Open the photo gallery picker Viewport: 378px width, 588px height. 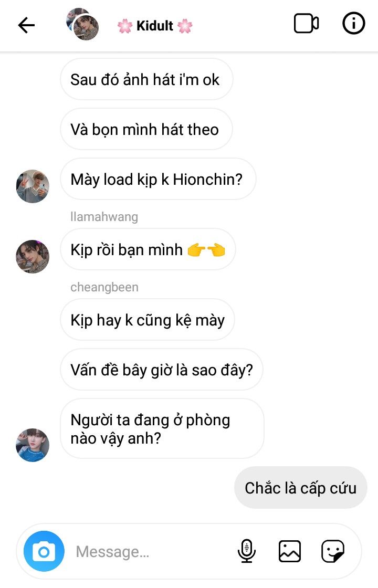[x=289, y=551]
